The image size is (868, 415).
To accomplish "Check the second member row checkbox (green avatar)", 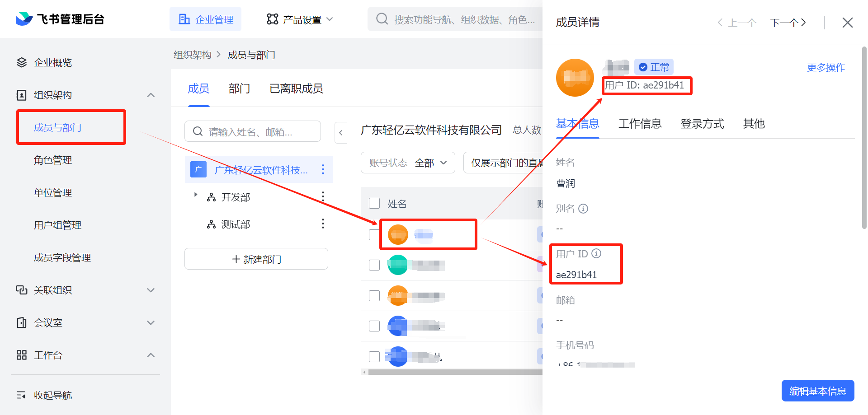I will [x=374, y=265].
